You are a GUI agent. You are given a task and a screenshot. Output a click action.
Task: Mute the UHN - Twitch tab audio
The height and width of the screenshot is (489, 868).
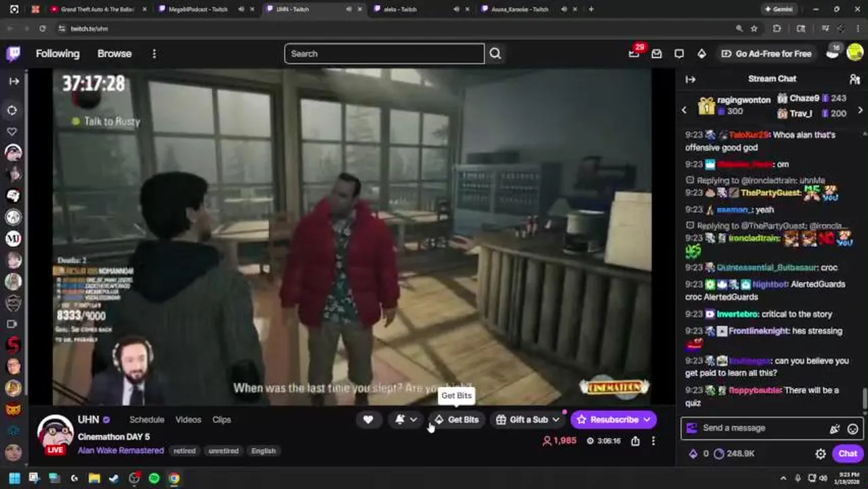tap(349, 10)
